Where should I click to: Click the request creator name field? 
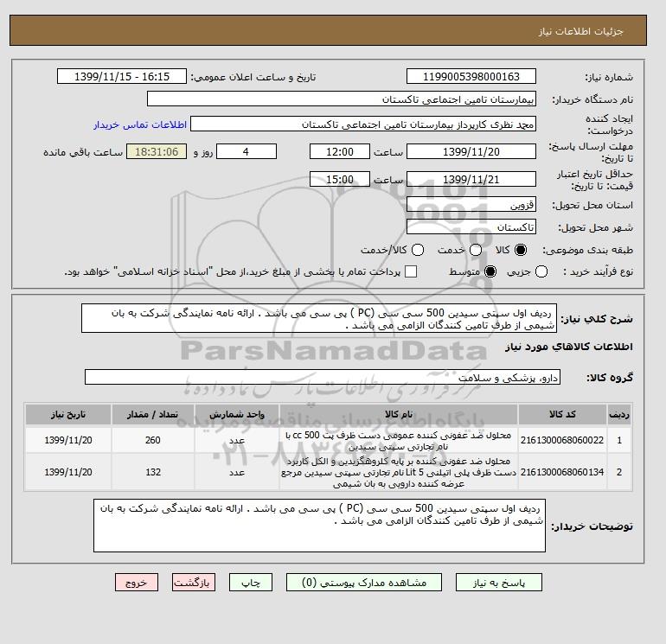(x=363, y=124)
